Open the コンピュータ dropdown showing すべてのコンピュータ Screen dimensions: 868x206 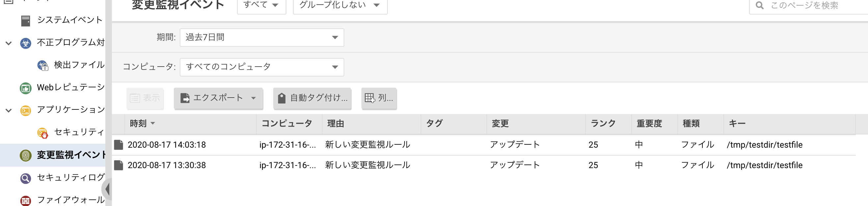261,67
